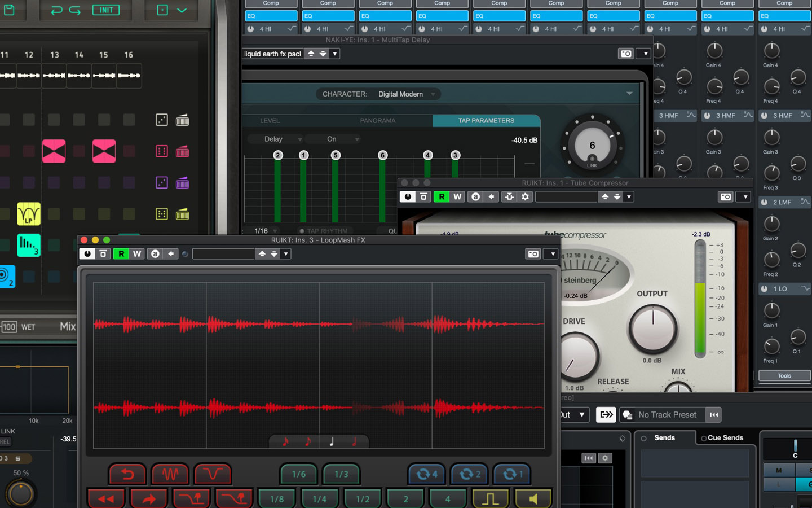This screenshot has width=812, height=508.
Task: Click the camera snapshot icon in the Tube Compressor window
Action: [726, 196]
